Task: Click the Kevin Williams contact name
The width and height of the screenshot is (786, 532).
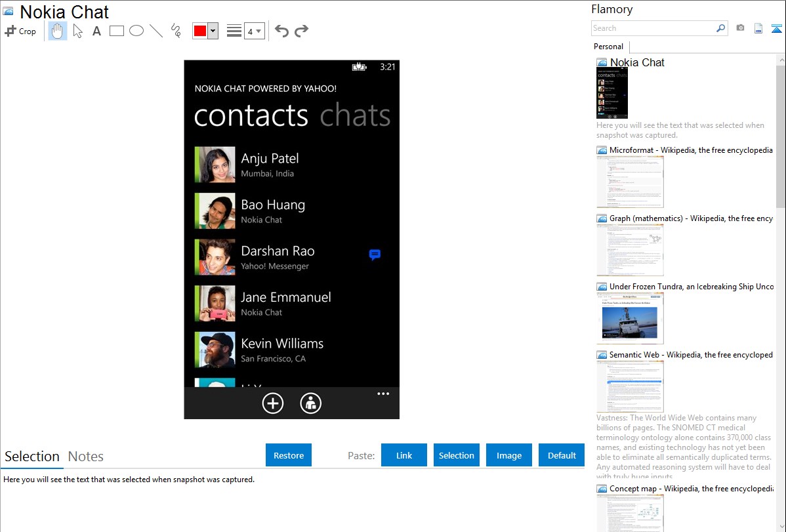Action: point(282,344)
